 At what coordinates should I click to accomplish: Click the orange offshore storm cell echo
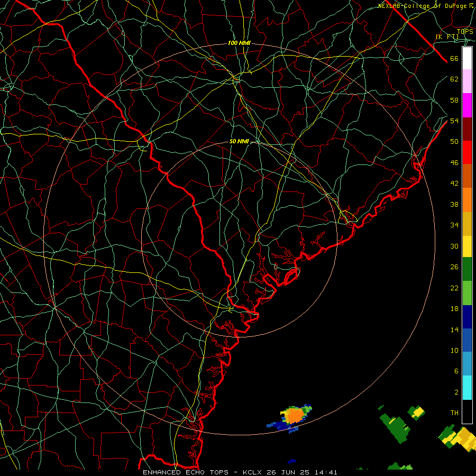click(x=295, y=416)
